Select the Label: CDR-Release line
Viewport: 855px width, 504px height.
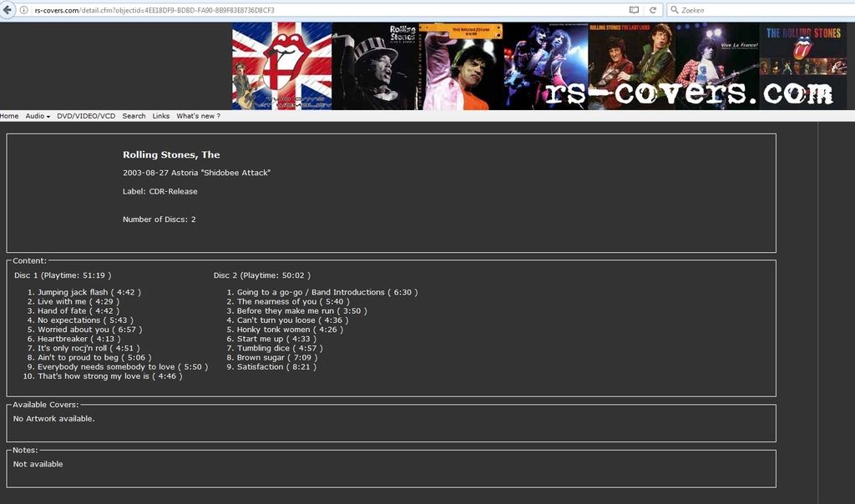tap(159, 191)
